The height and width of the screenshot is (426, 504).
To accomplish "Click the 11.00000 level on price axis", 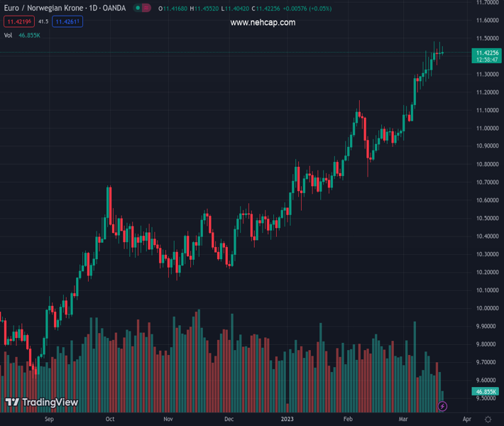I will [x=486, y=129].
